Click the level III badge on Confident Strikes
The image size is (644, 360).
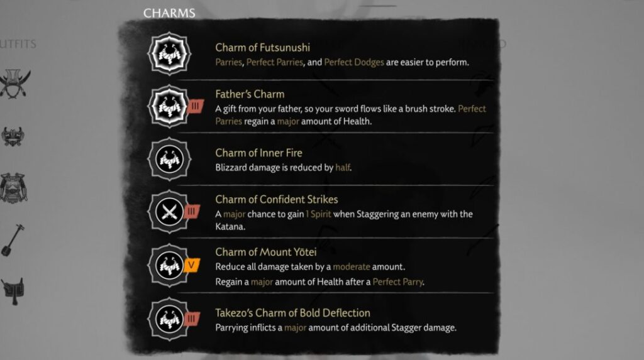191,212
